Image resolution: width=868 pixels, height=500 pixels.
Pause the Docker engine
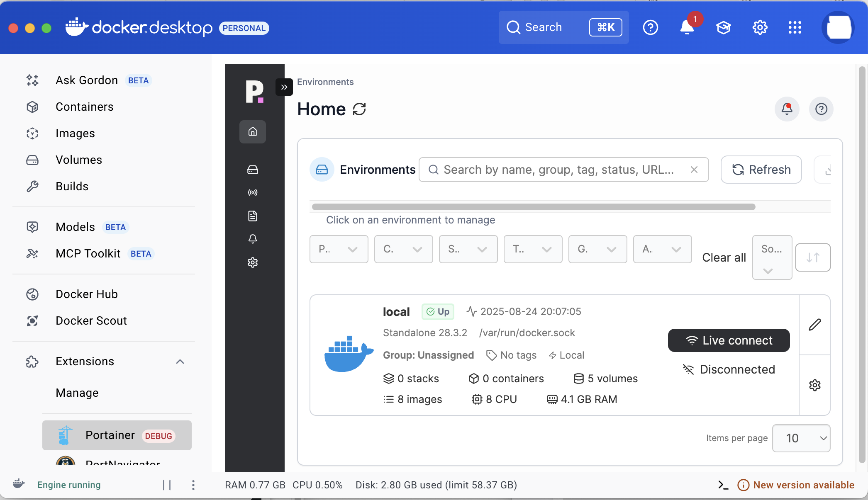(x=167, y=485)
